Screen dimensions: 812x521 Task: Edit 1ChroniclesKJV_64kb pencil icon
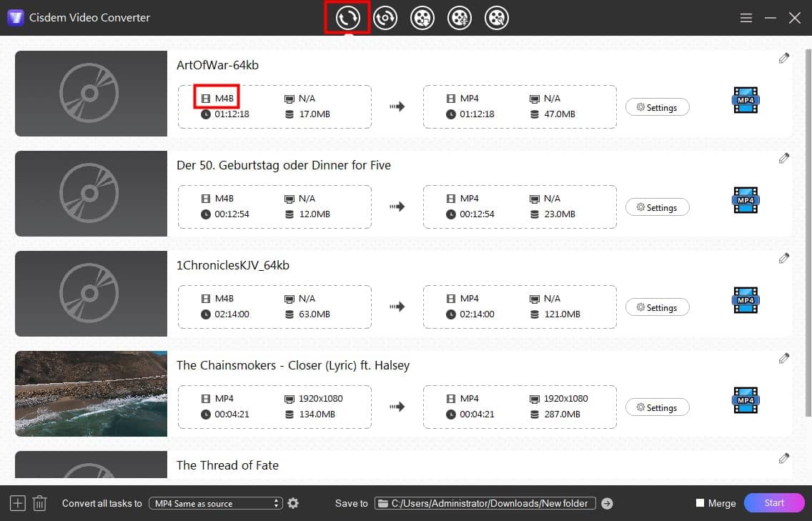click(x=783, y=259)
